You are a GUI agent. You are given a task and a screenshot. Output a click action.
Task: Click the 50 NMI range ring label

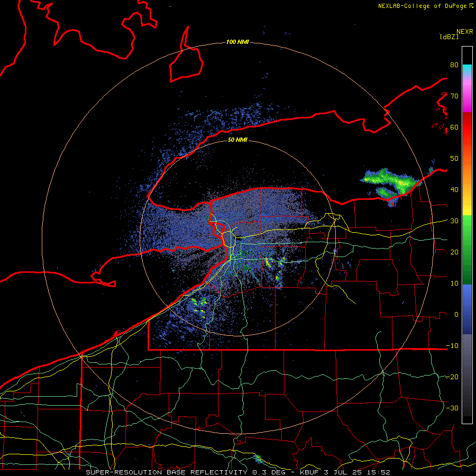[x=237, y=140]
